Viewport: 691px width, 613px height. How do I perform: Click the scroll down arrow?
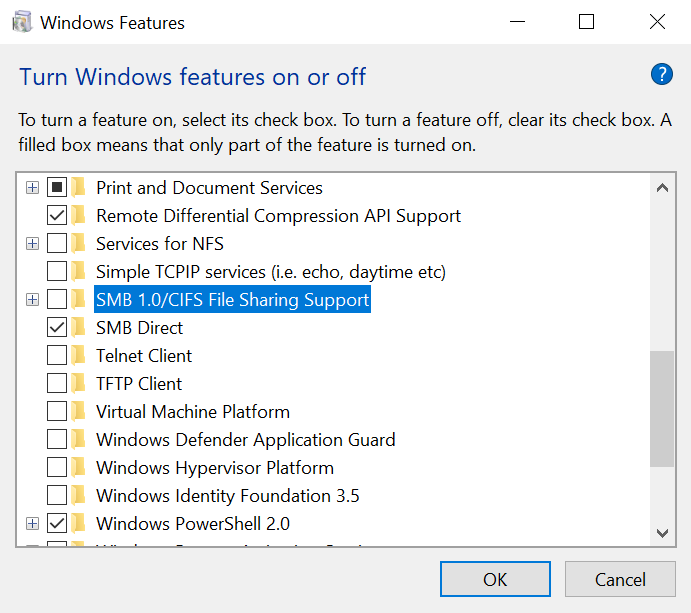662,533
